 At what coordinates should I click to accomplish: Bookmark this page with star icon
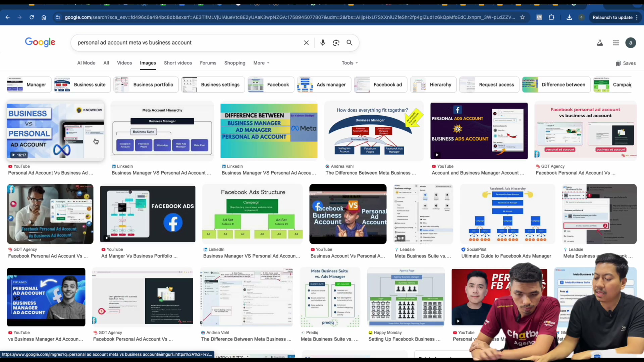522,17
